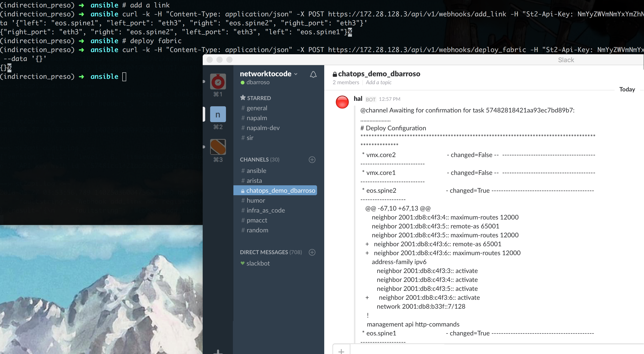644x354 pixels.
Task: Open the #arista channel
Action: (251, 181)
